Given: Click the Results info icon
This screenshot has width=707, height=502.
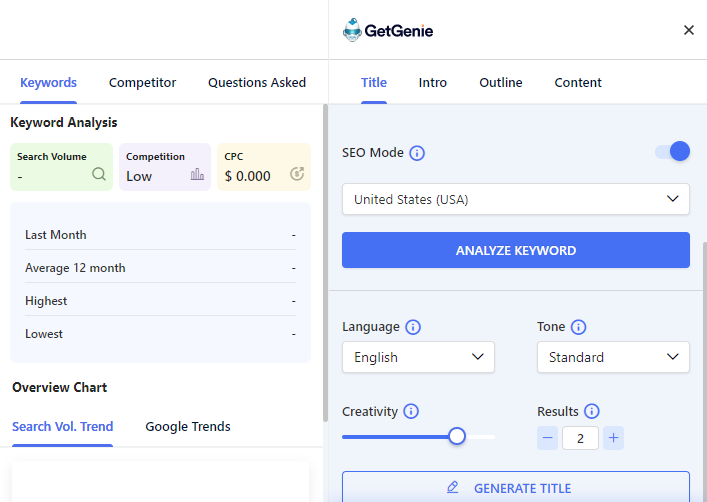Looking at the screenshot, I should tap(591, 411).
